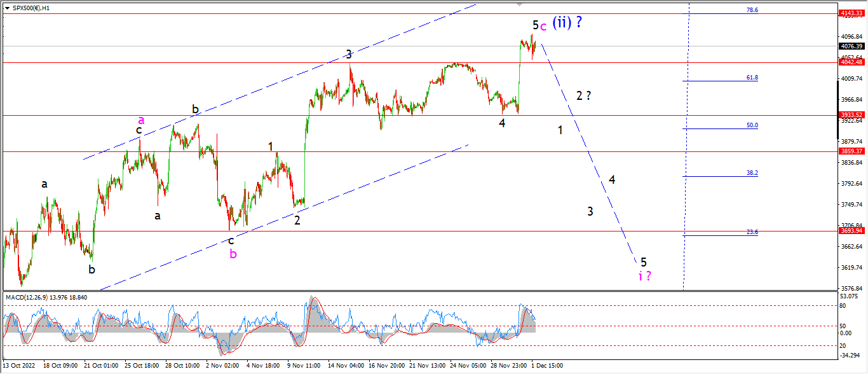
Task: Select the 4042.48 horizontal line price tag
Action: tap(850, 62)
